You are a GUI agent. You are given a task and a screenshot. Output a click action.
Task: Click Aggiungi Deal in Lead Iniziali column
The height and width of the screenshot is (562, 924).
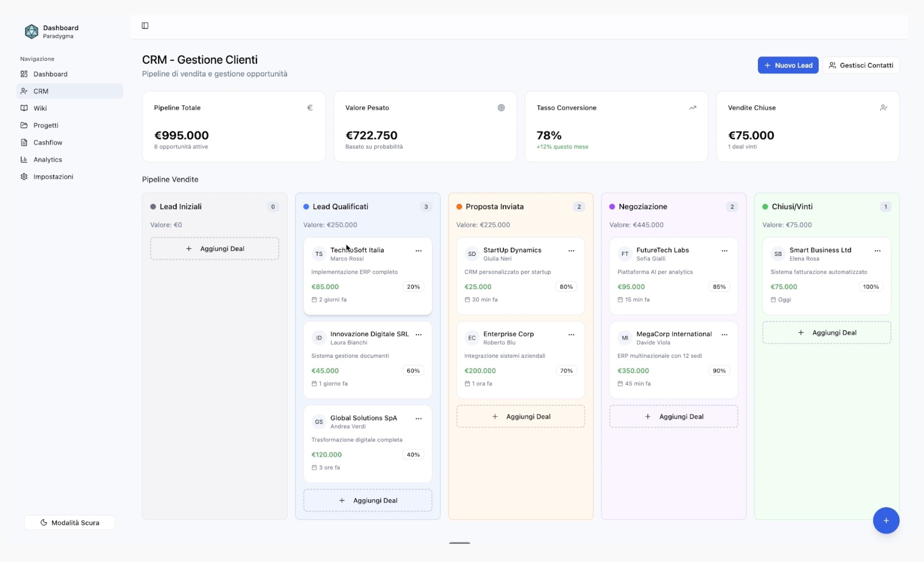(215, 249)
